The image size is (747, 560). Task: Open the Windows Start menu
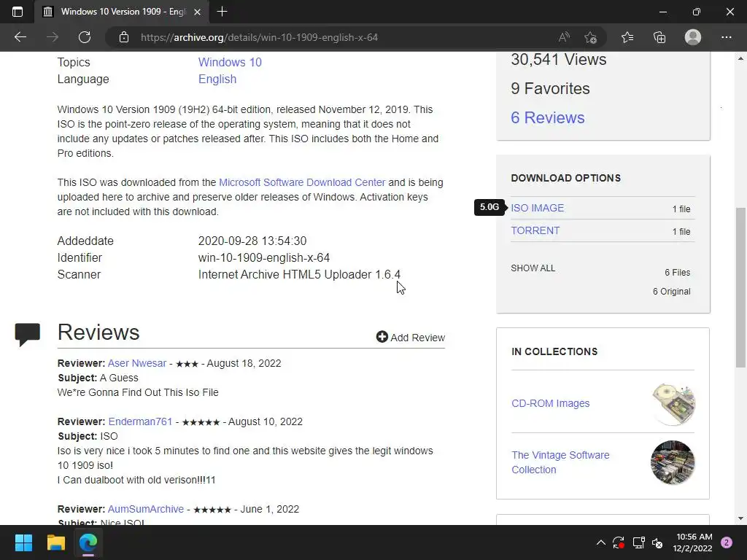(23, 542)
